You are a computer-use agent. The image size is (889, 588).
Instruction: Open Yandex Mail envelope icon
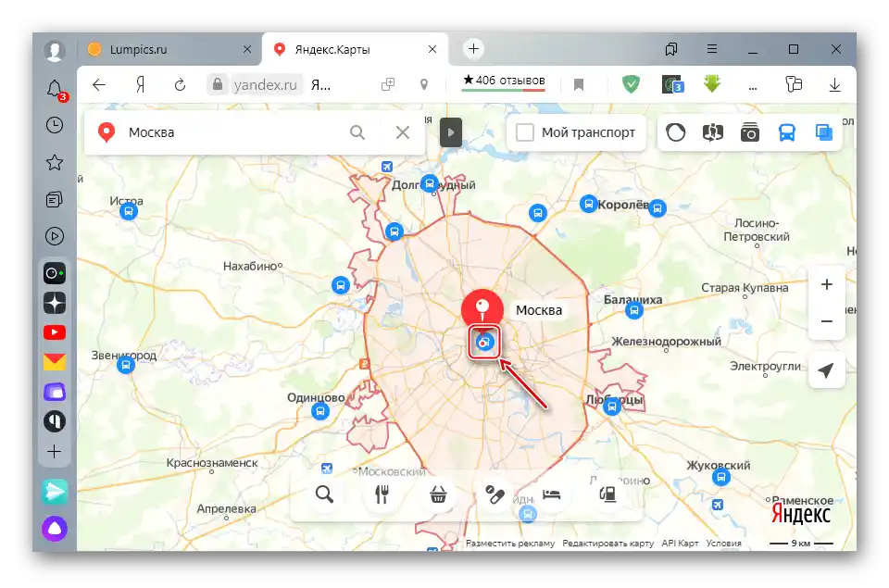coord(55,362)
